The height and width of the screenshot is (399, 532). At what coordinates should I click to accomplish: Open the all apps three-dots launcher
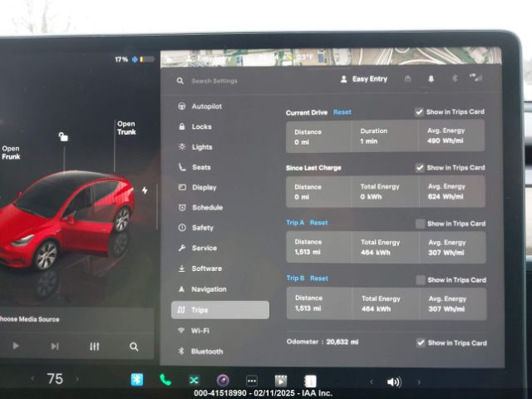252,381
